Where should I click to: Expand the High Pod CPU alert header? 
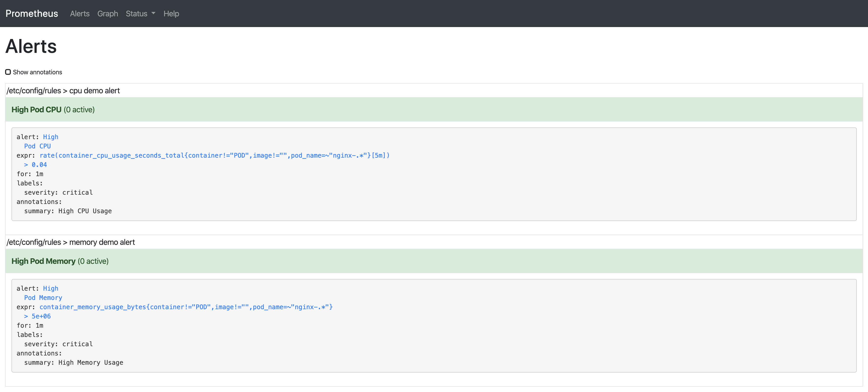pyautogui.click(x=434, y=110)
